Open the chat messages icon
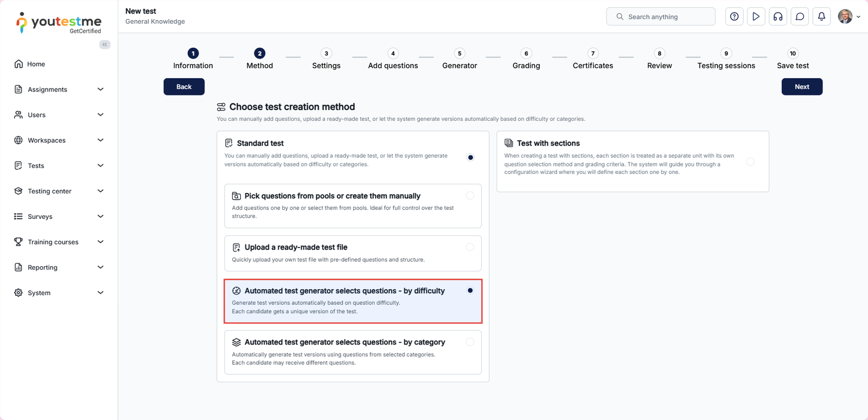Viewport: 868px width, 420px height. (800, 17)
